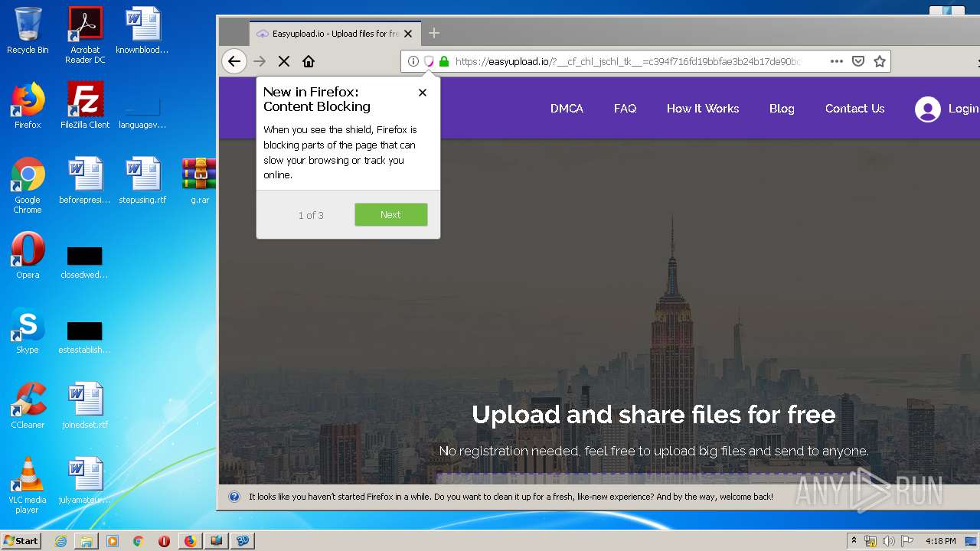
Task: Open julyamateur document on desktop
Action: 85,481
